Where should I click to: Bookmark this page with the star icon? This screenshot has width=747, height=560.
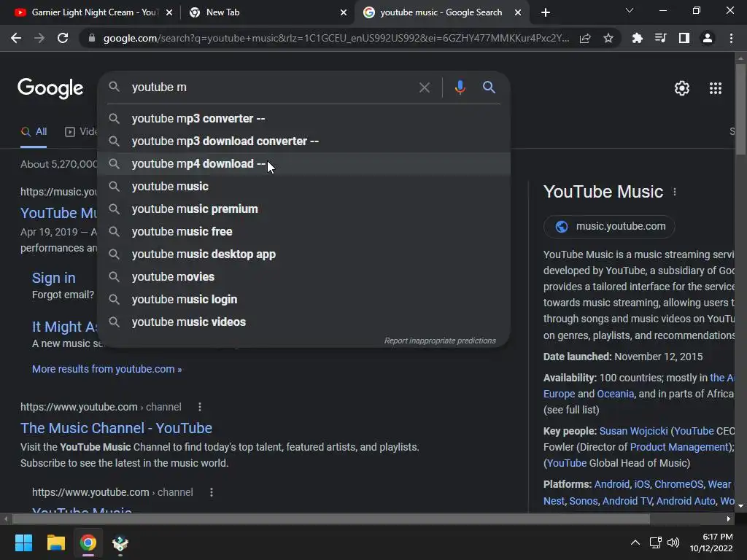pyautogui.click(x=608, y=38)
